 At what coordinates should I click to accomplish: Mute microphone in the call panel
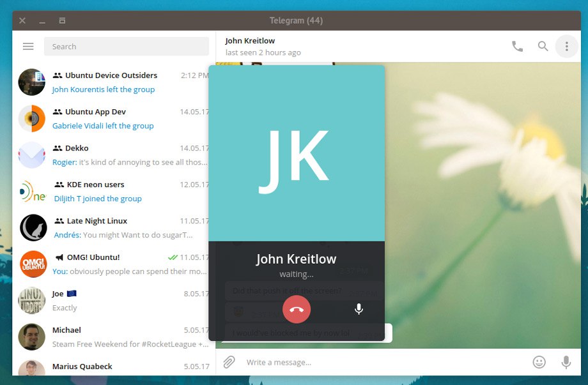click(359, 309)
